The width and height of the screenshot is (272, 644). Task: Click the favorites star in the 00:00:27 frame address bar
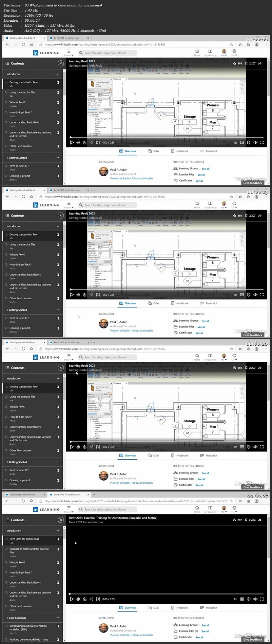pyautogui.click(x=231, y=501)
